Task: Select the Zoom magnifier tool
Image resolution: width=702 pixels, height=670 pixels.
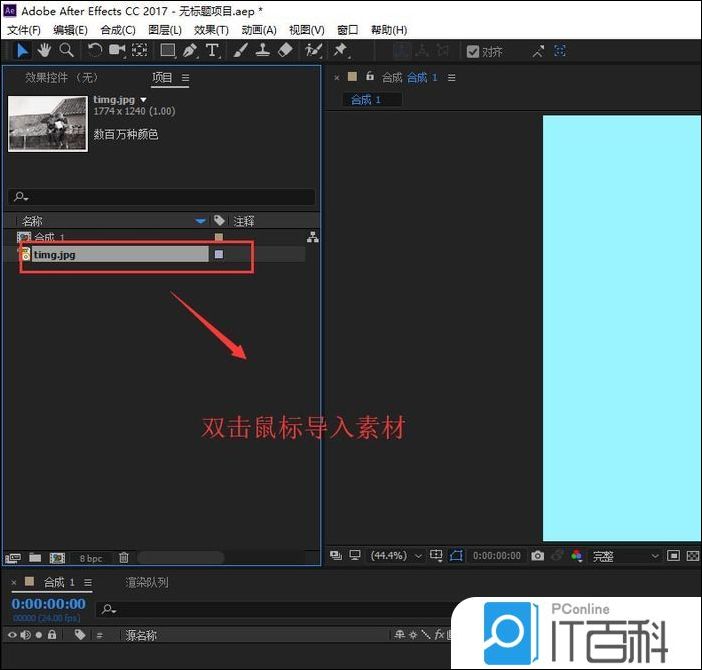Action: (x=66, y=50)
